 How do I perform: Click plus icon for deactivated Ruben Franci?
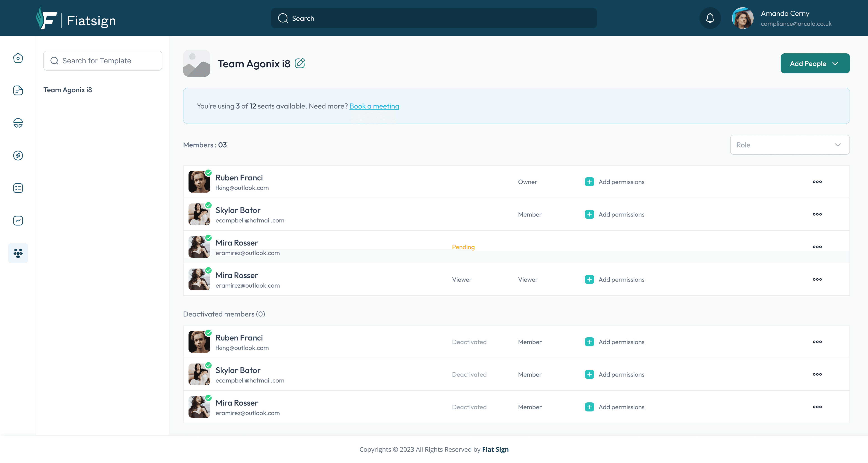(589, 342)
